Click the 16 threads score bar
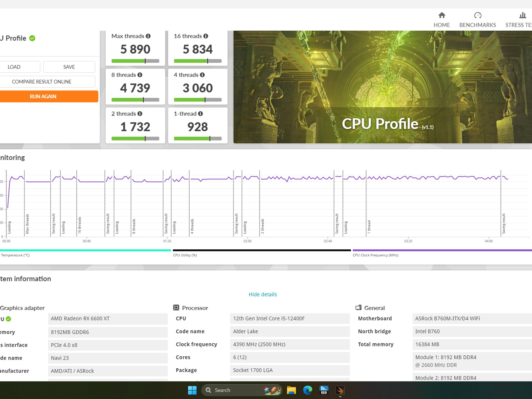Viewport: 532px width, 399px height. (198, 61)
